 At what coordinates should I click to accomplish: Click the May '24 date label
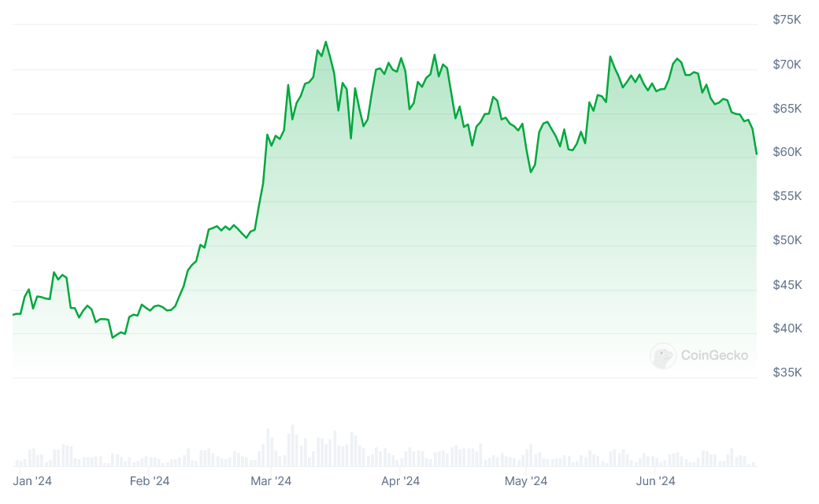tap(526, 480)
